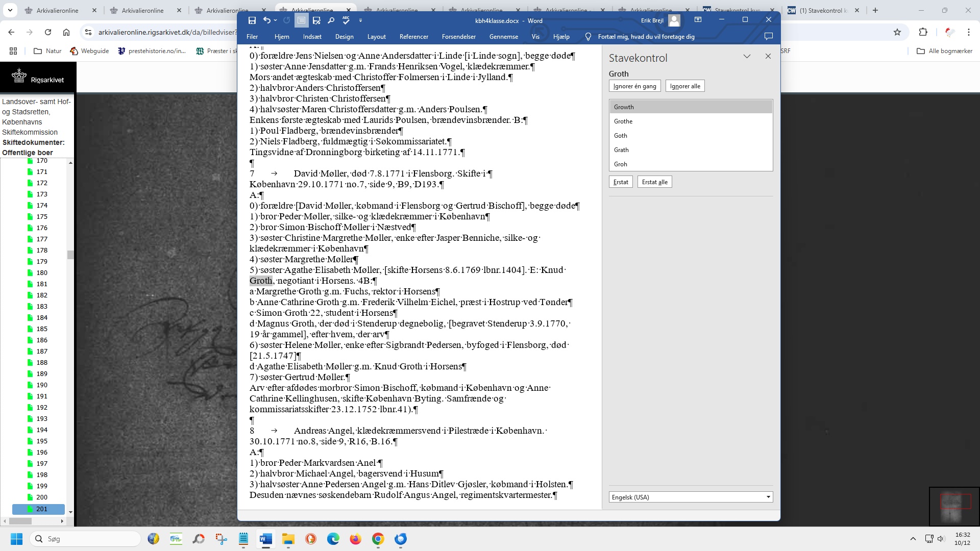Open the Chrome apps grid icon
The width and height of the screenshot is (980, 551).
pos(13,51)
